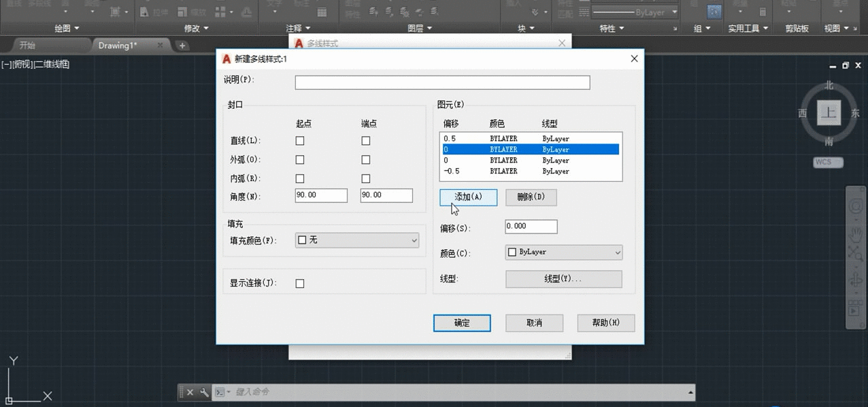Image resolution: width=868 pixels, height=407 pixels.
Task: Enable the 显示连接 checkbox
Action: [x=299, y=283]
